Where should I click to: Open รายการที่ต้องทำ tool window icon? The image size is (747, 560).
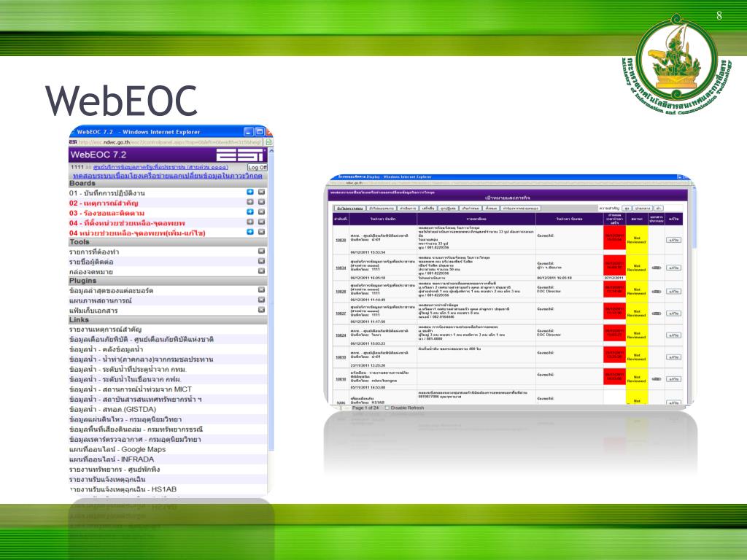[262, 251]
